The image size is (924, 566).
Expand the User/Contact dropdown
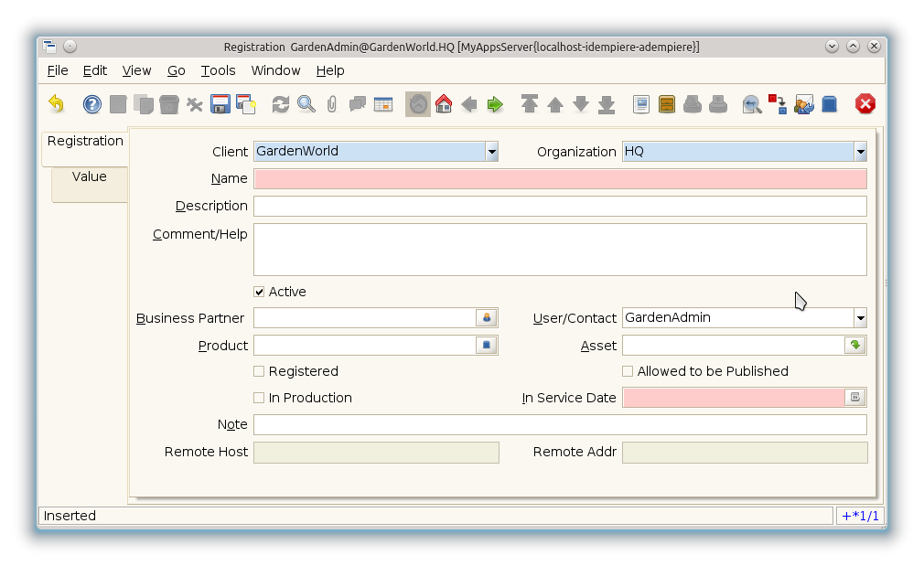pyautogui.click(x=860, y=318)
